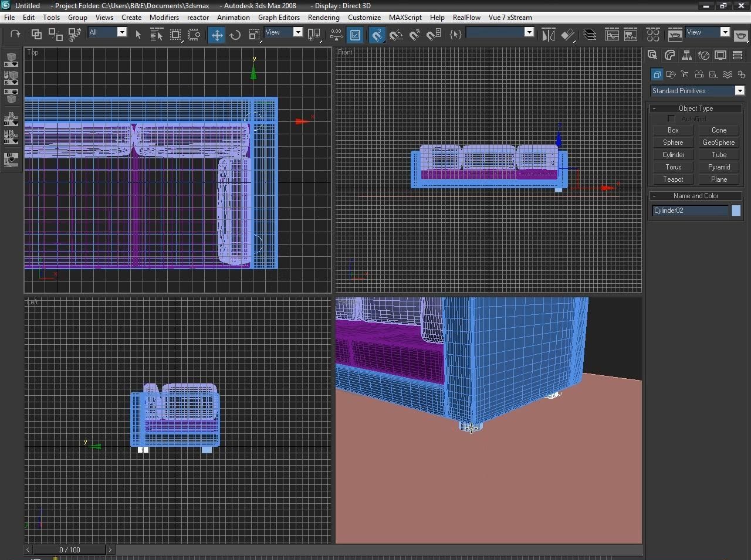Collapse the Object Type rollout
Screen dimensions: 751x560
(695, 108)
